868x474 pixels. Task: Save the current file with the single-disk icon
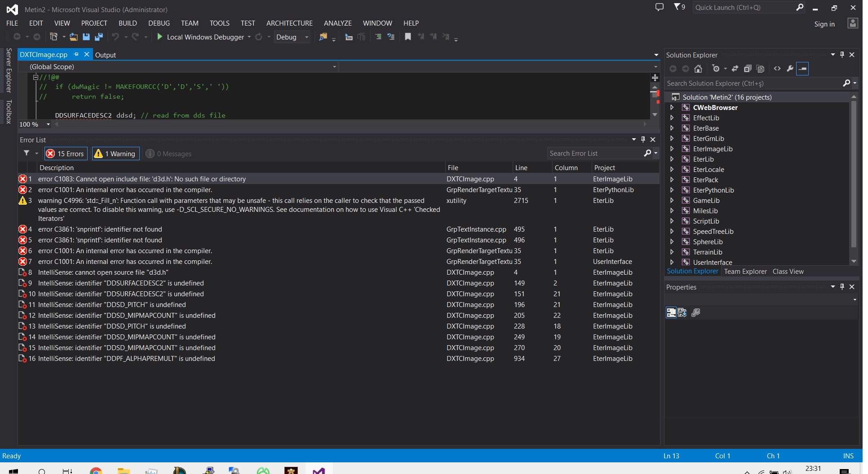coord(86,37)
